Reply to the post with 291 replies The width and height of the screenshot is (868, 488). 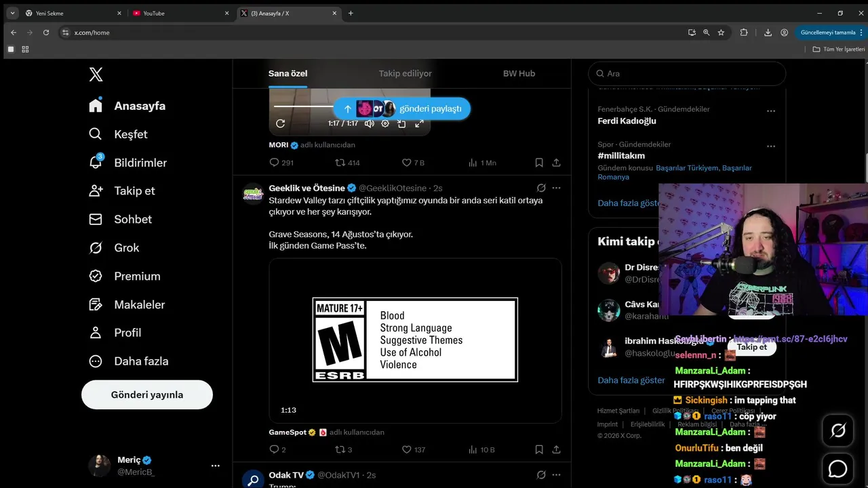click(281, 163)
